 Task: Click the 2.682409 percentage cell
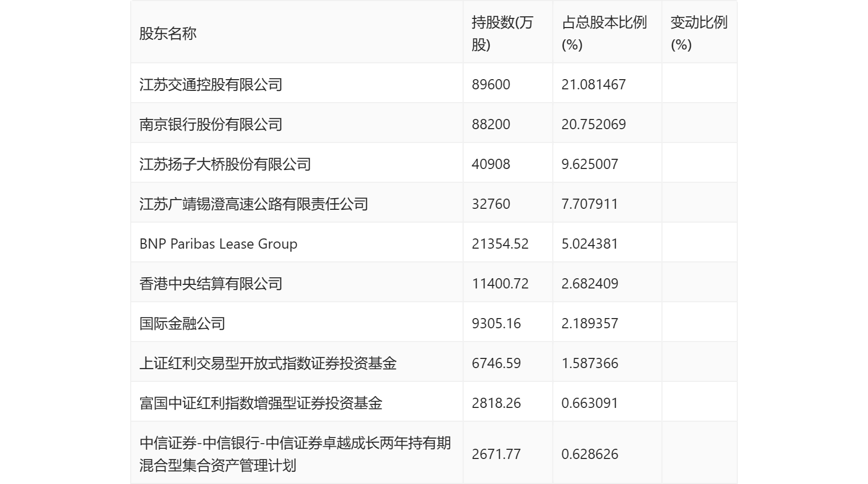click(590, 284)
